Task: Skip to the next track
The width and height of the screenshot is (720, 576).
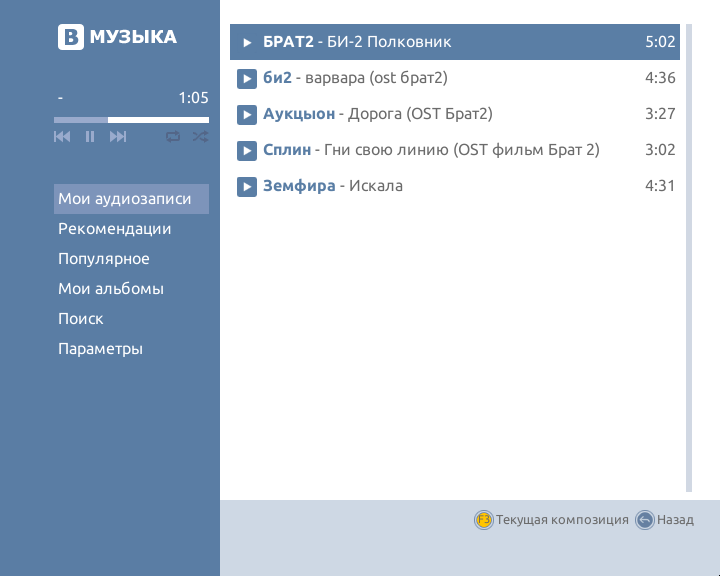Action: (118, 136)
